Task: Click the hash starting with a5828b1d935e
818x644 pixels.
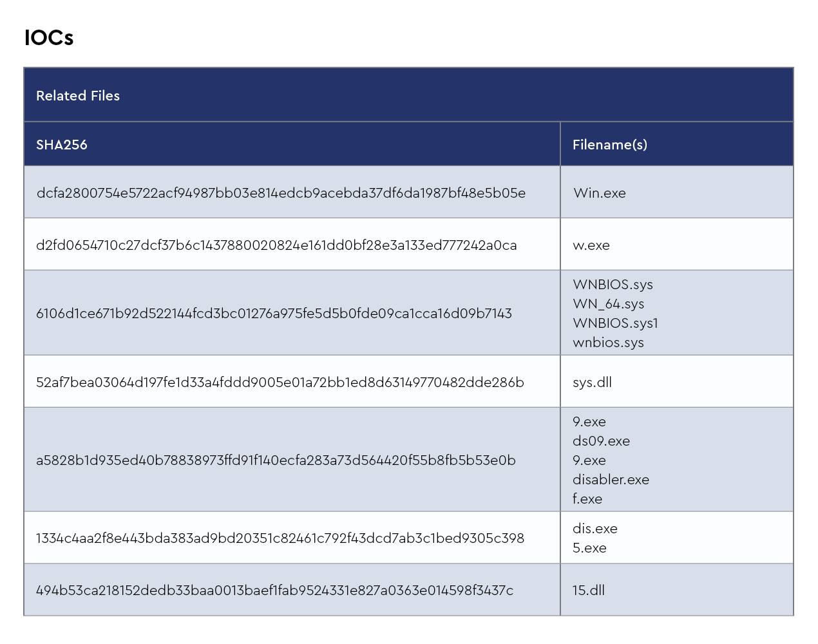Action: click(x=276, y=460)
